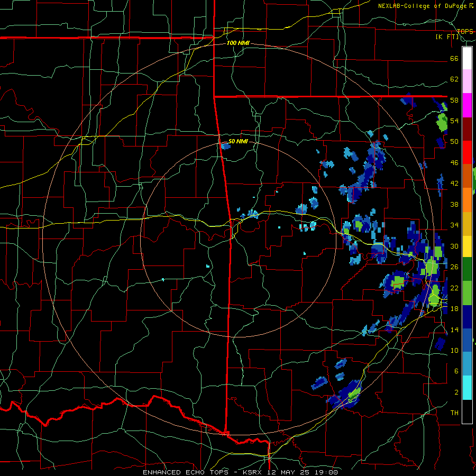Click the legend value 14
Screen dimensions: 476x476
click(454, 329)
